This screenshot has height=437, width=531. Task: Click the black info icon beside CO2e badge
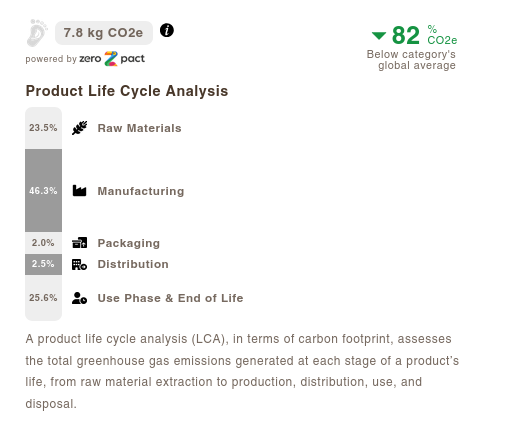click(167, 30)
